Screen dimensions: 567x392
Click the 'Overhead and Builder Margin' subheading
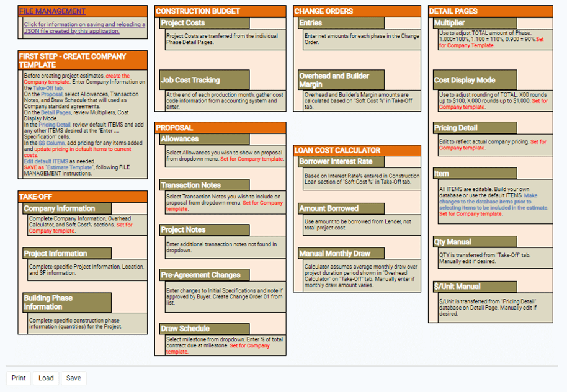[341, 80]
